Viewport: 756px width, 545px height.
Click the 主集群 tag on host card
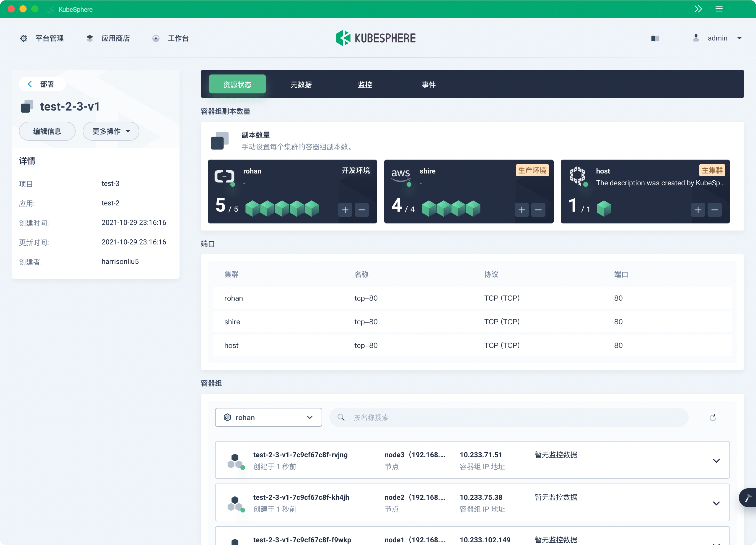click(712, 171)
